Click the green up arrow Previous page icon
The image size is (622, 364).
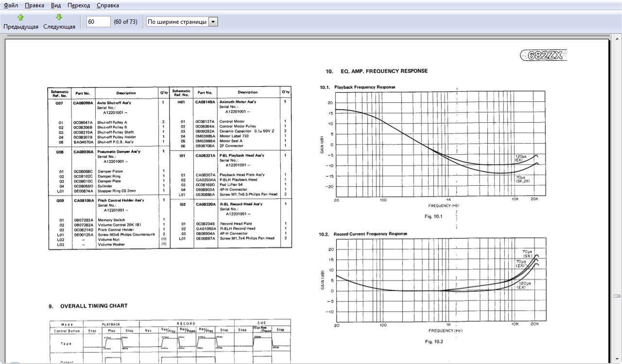(20, 17)
